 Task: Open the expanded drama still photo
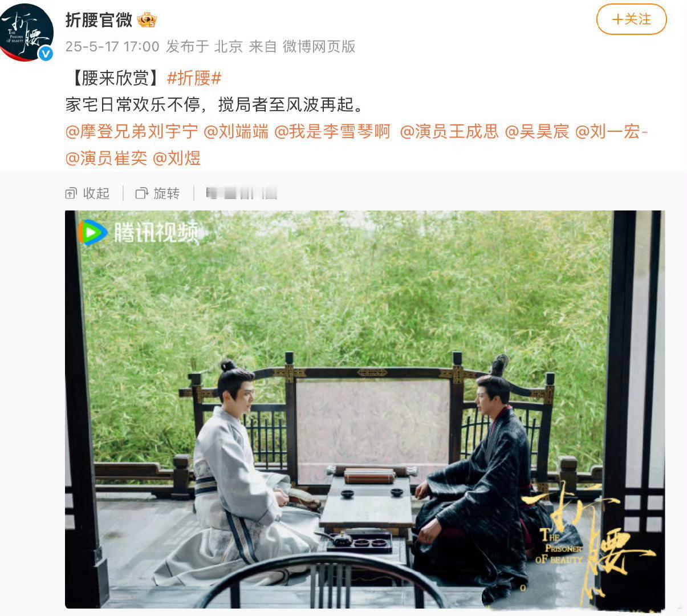(365, 410)
